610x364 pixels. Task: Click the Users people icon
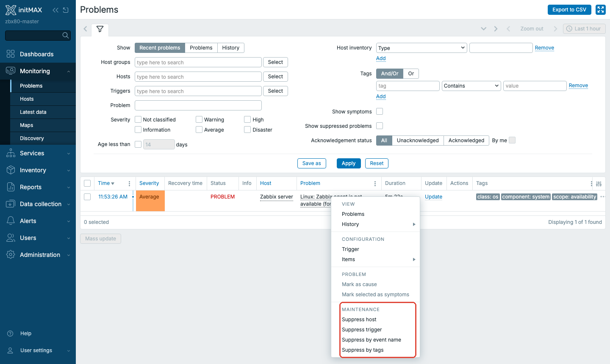[x=11, y=238]
